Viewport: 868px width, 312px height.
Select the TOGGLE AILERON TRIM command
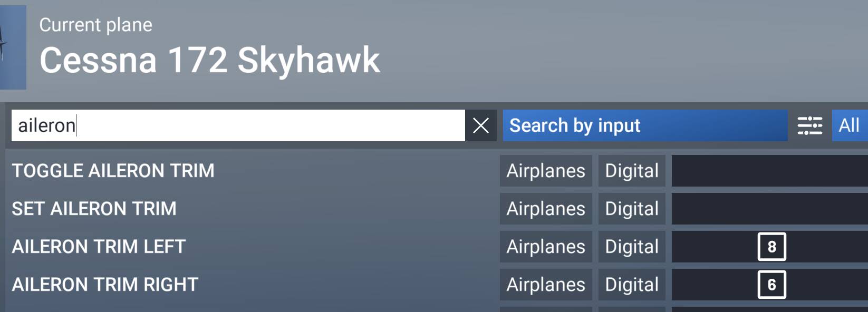113,171
